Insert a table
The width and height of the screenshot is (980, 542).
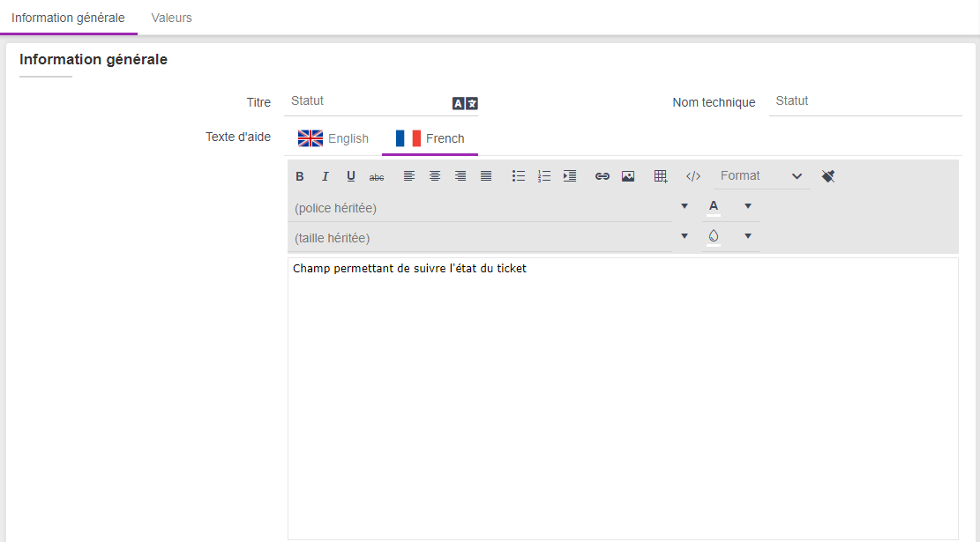661,176
